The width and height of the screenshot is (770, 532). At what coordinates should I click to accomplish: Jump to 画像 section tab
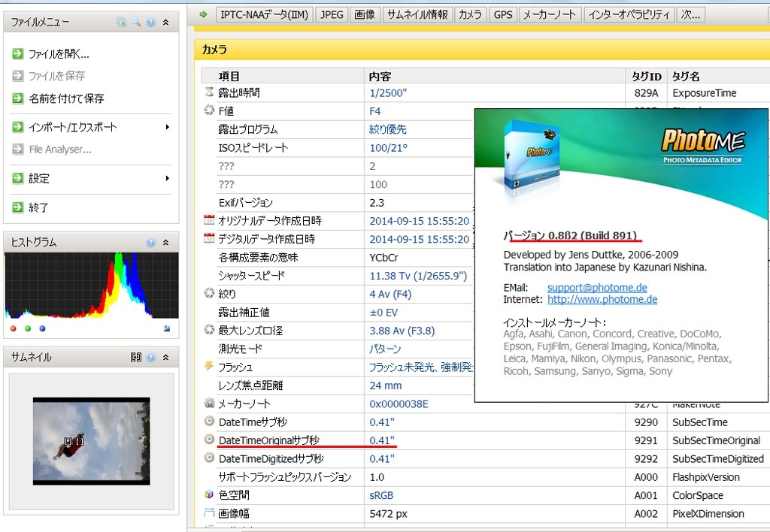click(x=365, y=15)
